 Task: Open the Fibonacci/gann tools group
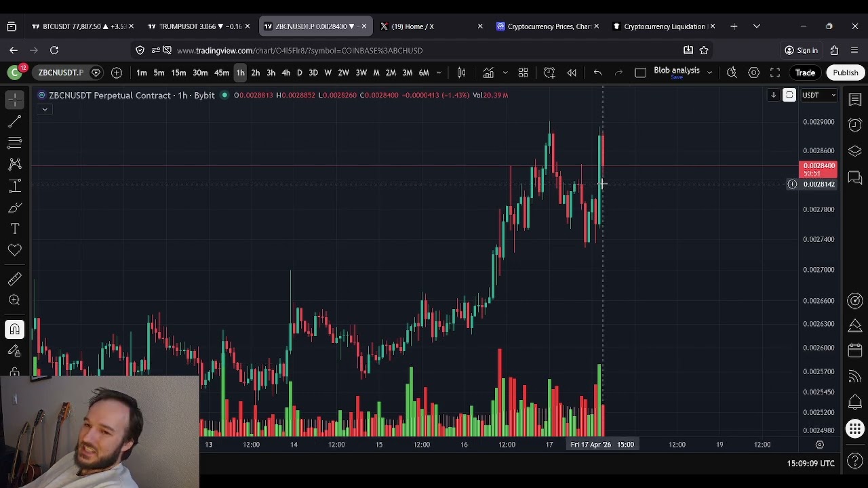(x=14, y=143)
